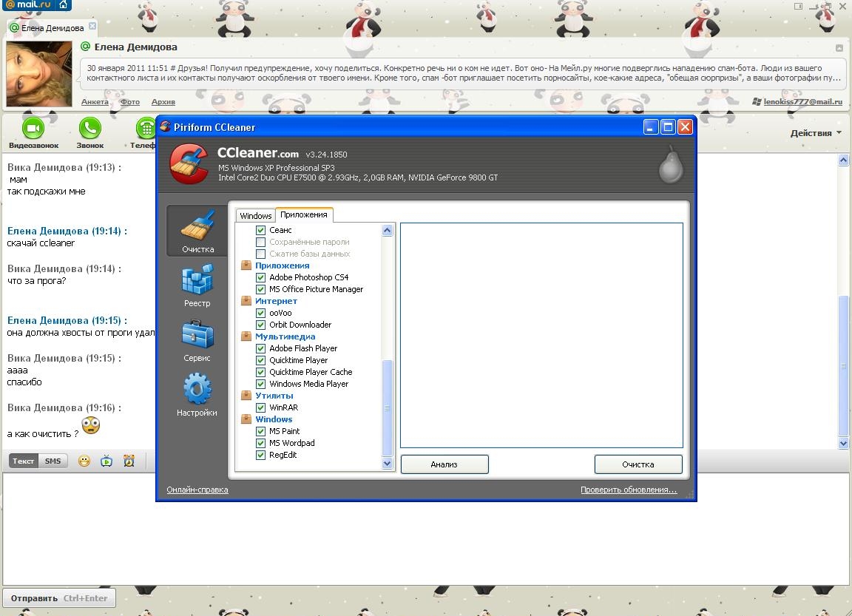Open the Действия actions dropdown

coord(816,133)
